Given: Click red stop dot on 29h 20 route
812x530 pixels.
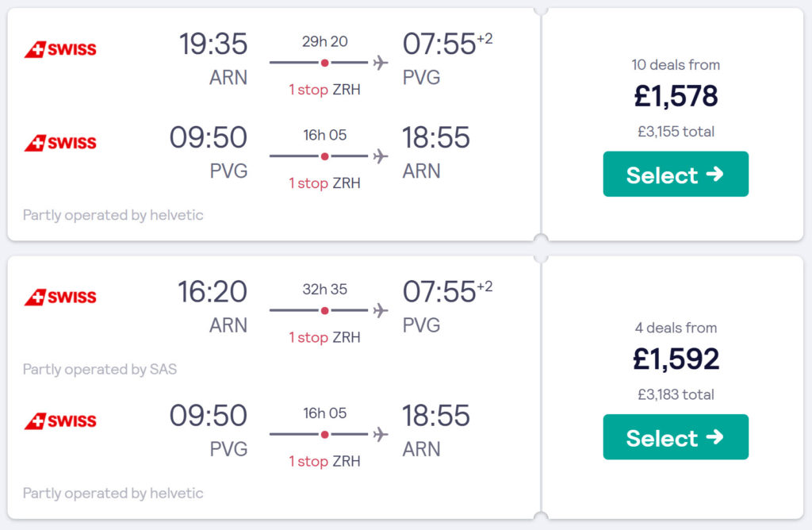Looking at the screenshot, I should click(x=324, y=63).
